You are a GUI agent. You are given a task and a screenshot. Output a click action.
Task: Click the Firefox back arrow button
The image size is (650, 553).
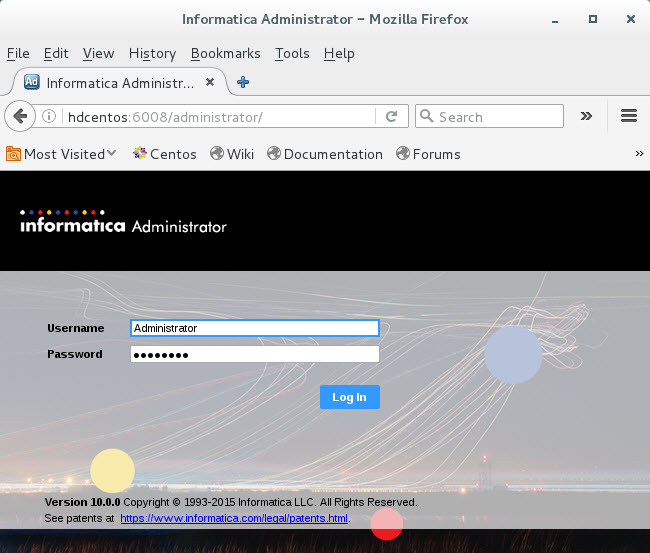[x=19, y=116]
